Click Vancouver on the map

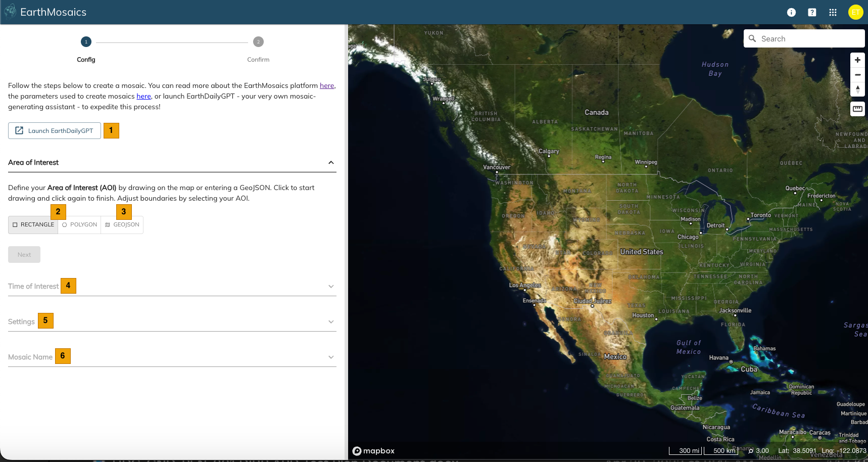pos(497,167)
